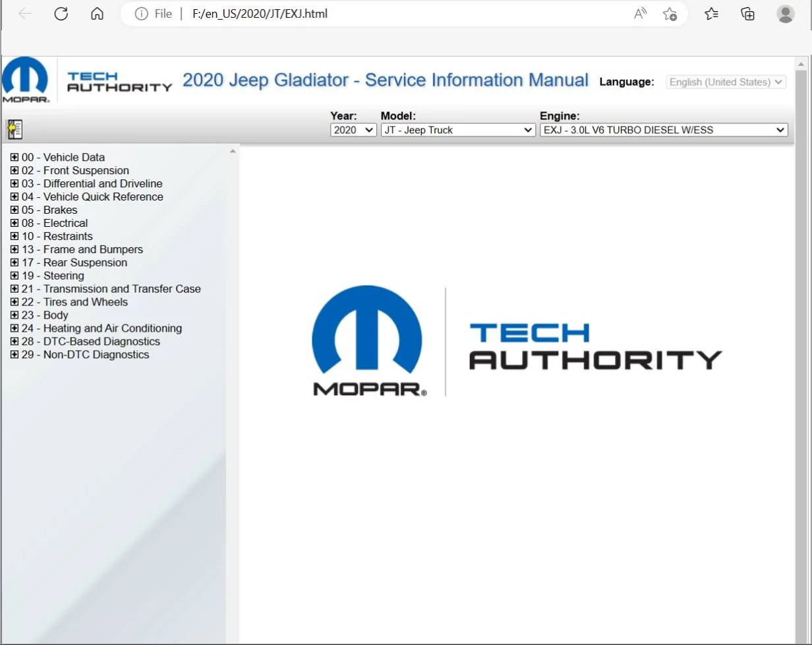Click the Tech Authority header logo

point(120,81)
